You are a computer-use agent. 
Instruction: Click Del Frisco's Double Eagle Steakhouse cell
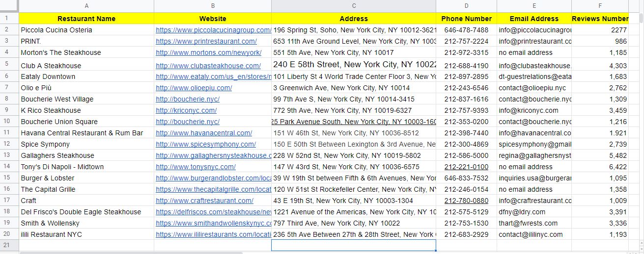click(x=86, y=212)
